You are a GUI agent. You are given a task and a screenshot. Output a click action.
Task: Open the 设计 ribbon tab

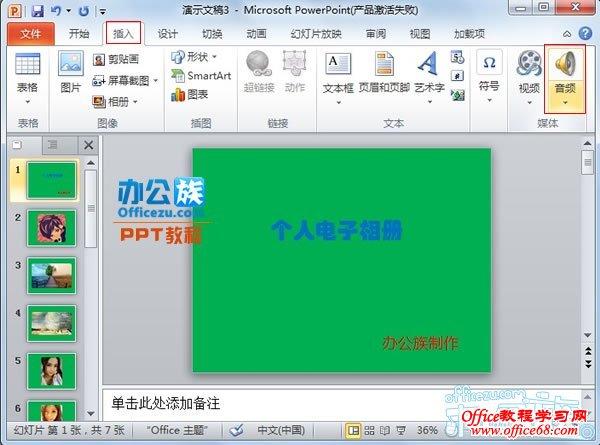point(168,34)
